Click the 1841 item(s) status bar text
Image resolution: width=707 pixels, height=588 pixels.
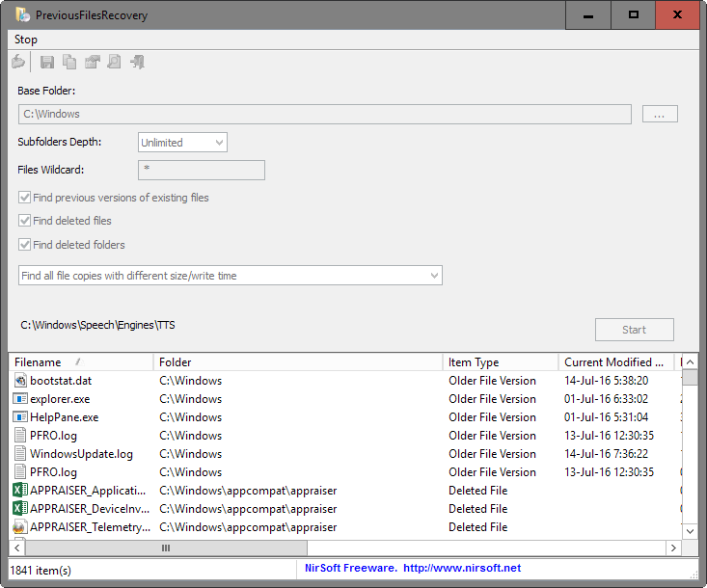(41, 571)
